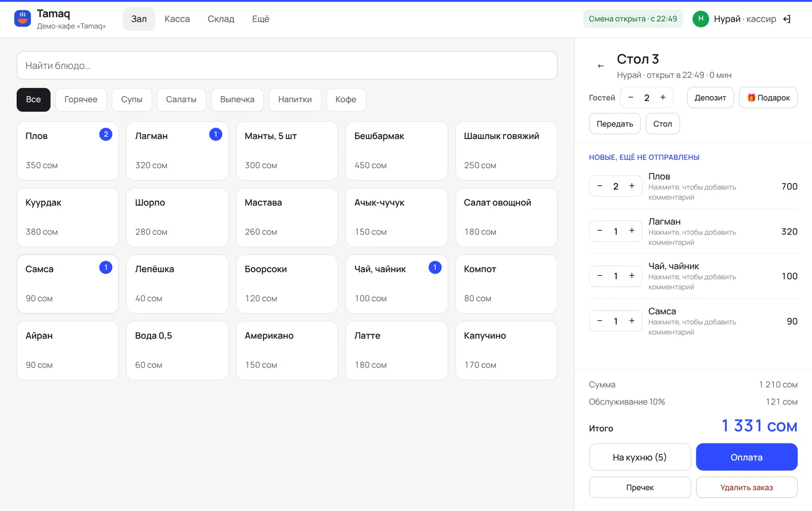812x511 pixels.
Task: Filter menu by Горячее category
Action: (x=81, y=99)
